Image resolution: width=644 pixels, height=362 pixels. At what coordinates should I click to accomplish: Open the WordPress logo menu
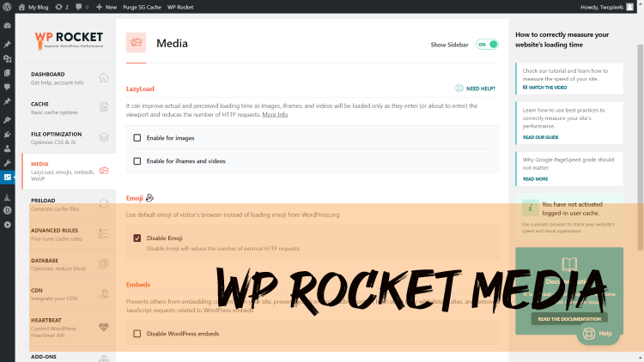pyautogui.click(x=7, y=7)
